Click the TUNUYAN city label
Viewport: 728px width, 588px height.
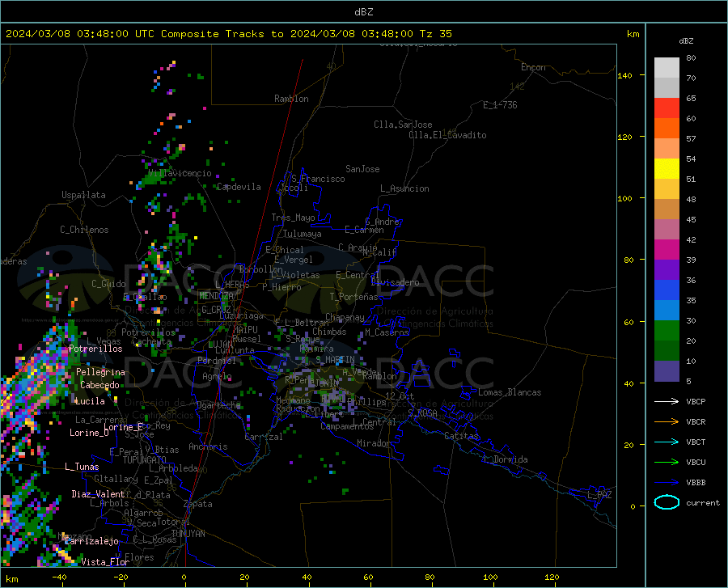188,534
